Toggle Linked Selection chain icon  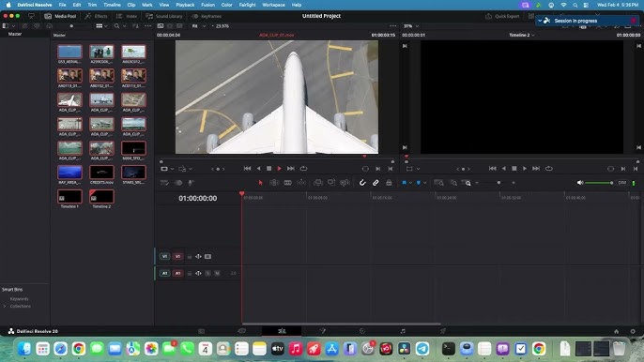(376, 183)
